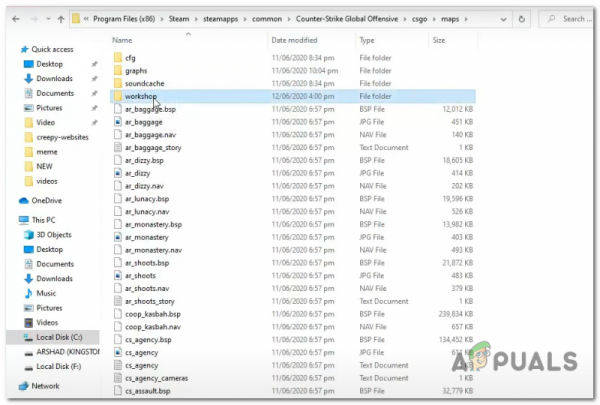The height and width of the screenshot is (405, 600).
Task: Expand the address bar history dropdown
Action: 504,19
